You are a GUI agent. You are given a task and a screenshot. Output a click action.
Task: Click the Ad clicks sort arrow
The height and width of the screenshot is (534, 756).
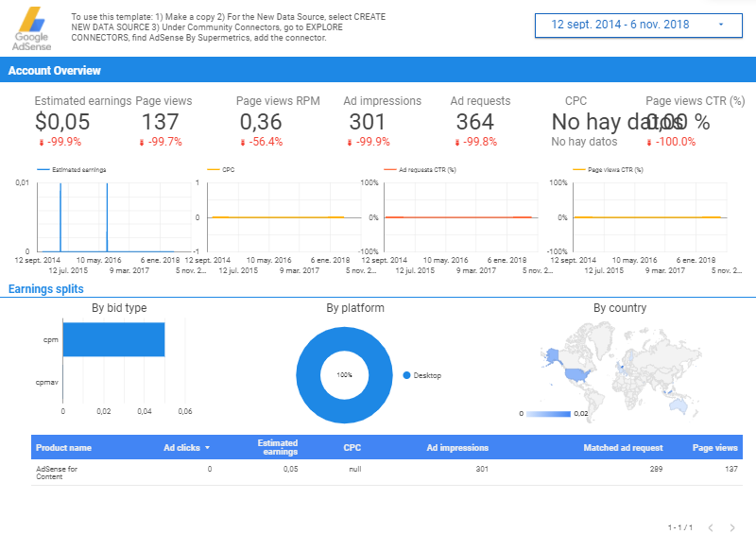207,448
